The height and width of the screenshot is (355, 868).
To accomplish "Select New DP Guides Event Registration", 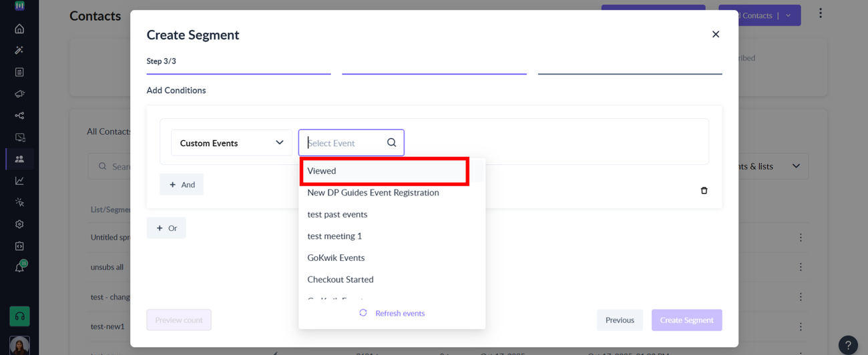I will pos(373,193).
